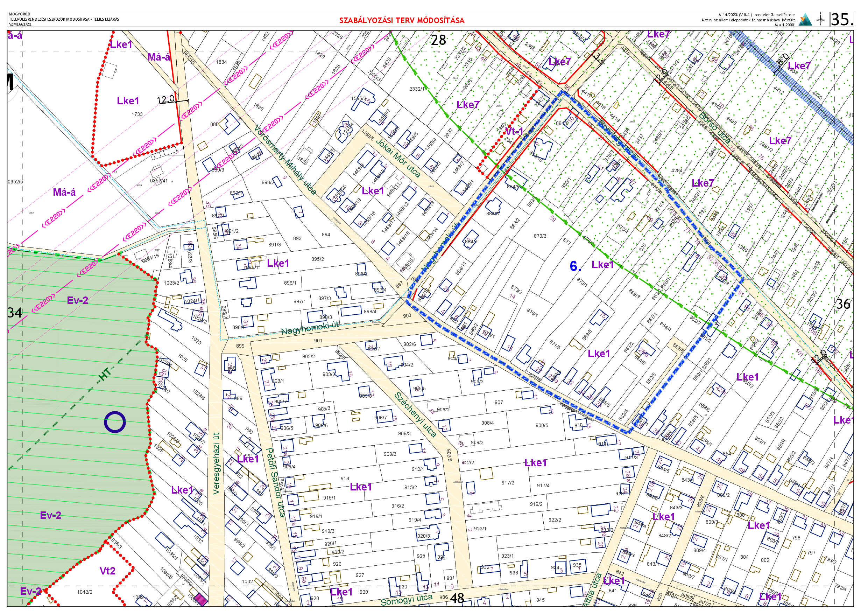This screenshot has width=868, height=614.
Task: Click the 12,0 dimension marker near the Lke1 zone
Action: coord(166,99)
